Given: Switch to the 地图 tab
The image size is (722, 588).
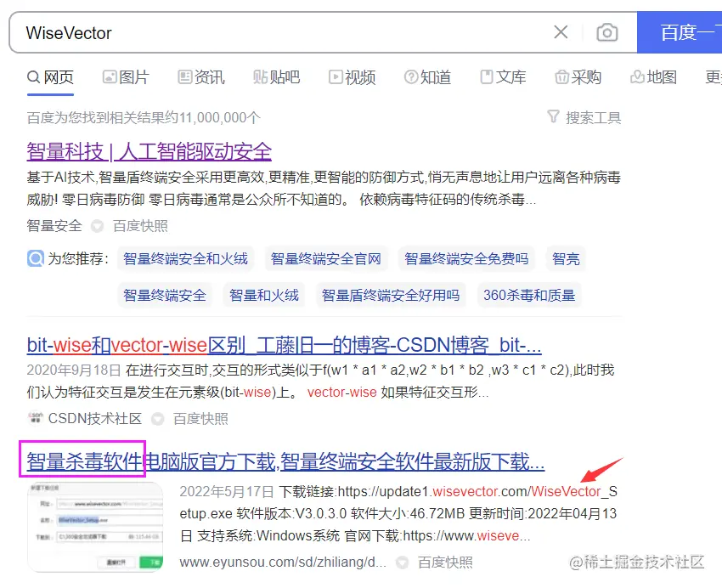Looking at the screenshot, I should [x=653, y=76].
